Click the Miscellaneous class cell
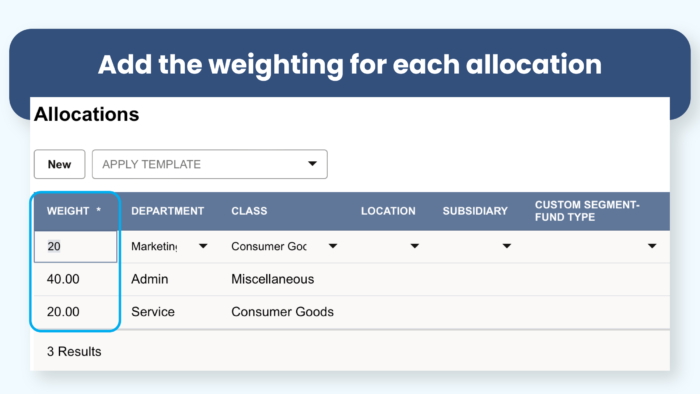This screenshot has height=394, width=700. [x=272, y=279]
